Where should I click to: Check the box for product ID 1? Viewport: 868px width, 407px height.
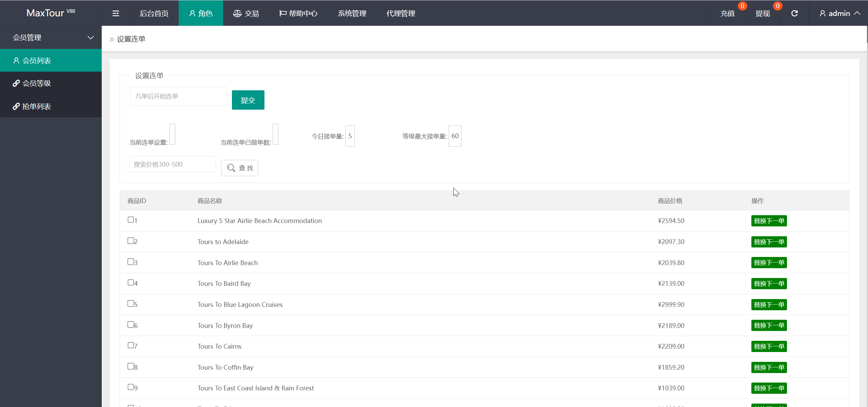pyautogui.click(x=131, y=220)
